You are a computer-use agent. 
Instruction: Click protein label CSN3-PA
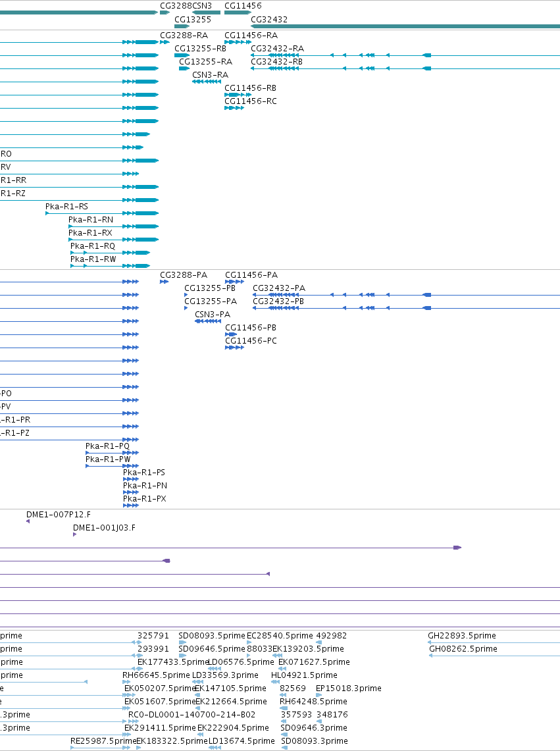[213, 315]
